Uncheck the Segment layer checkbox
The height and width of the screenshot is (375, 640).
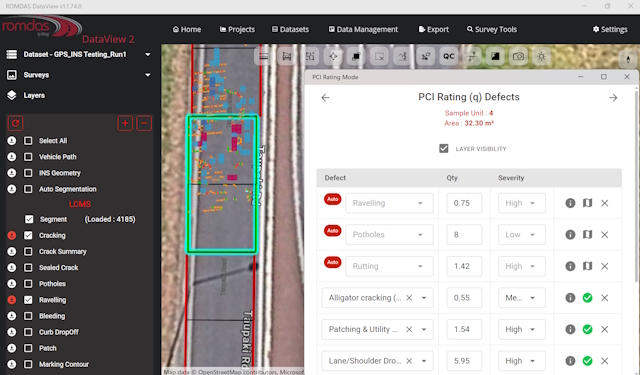pos(29,219)
